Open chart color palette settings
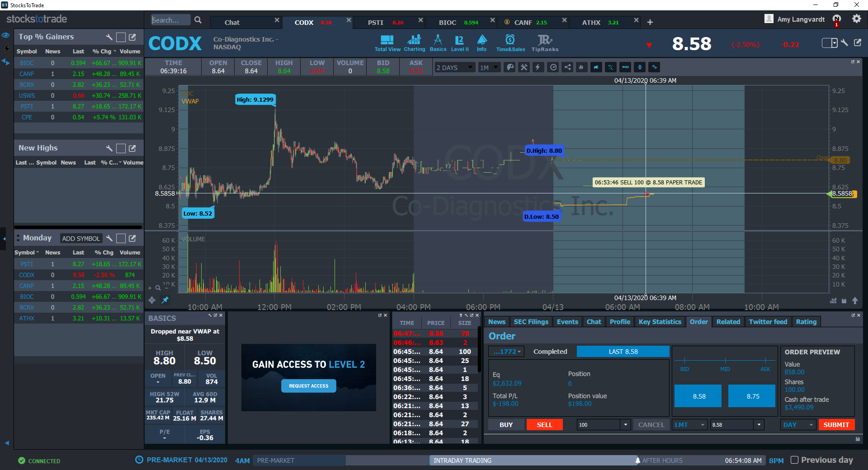The image size is (868, 470). click(x=510, y=67)
